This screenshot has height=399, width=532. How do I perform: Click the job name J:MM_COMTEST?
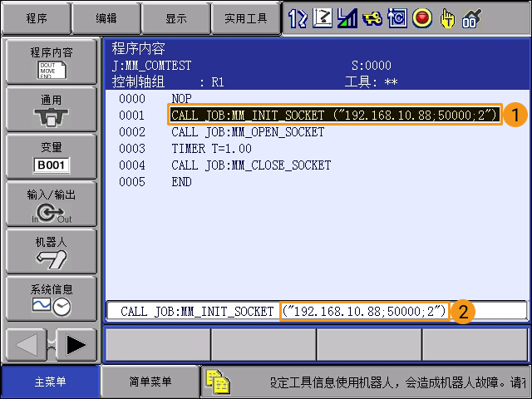pyautogui.click(x=151, y=65)
